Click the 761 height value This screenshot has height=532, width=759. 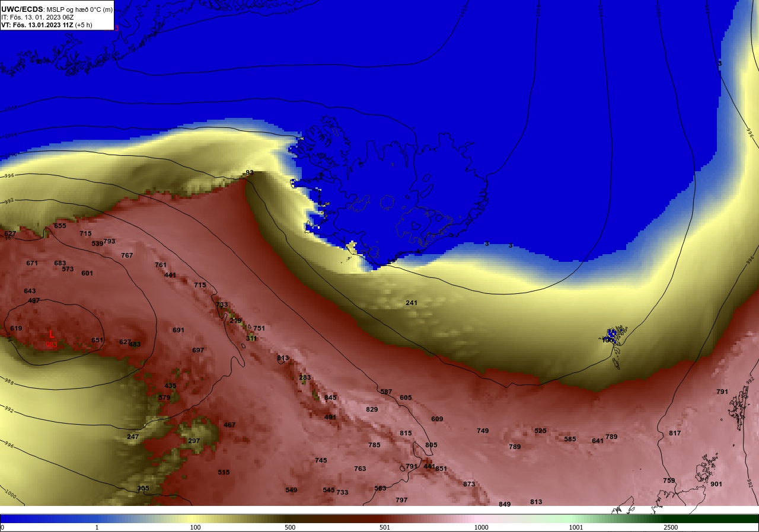161,265
